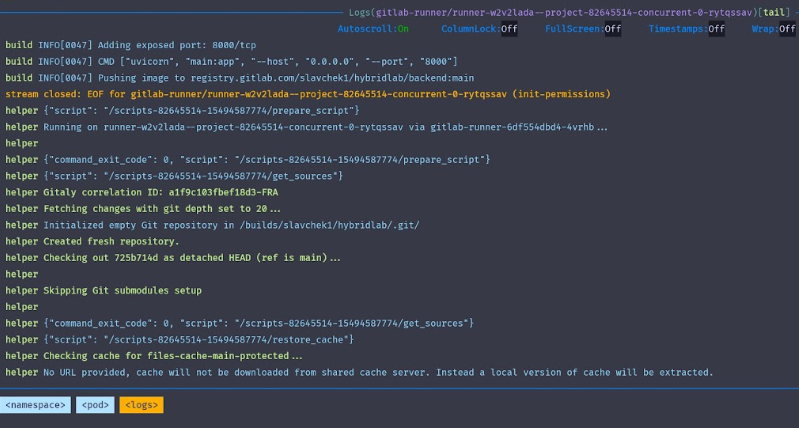Toggle the Timestamps setting

(686, 29)
